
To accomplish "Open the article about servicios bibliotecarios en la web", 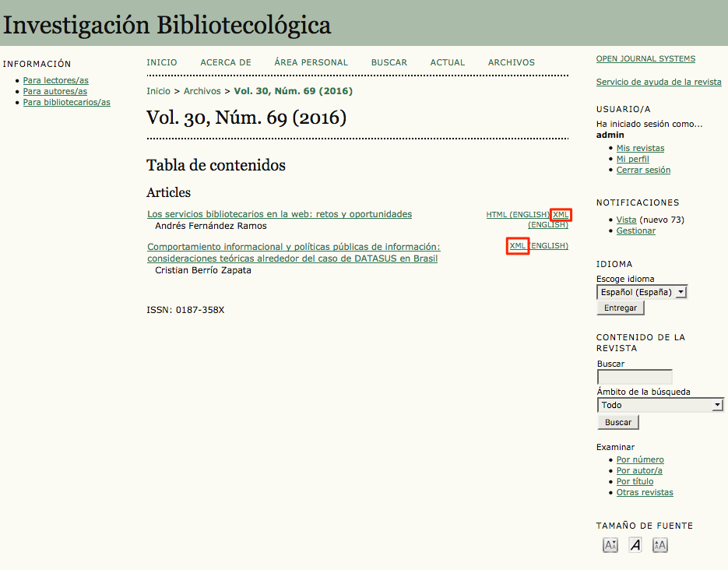I will coord(279,214).
